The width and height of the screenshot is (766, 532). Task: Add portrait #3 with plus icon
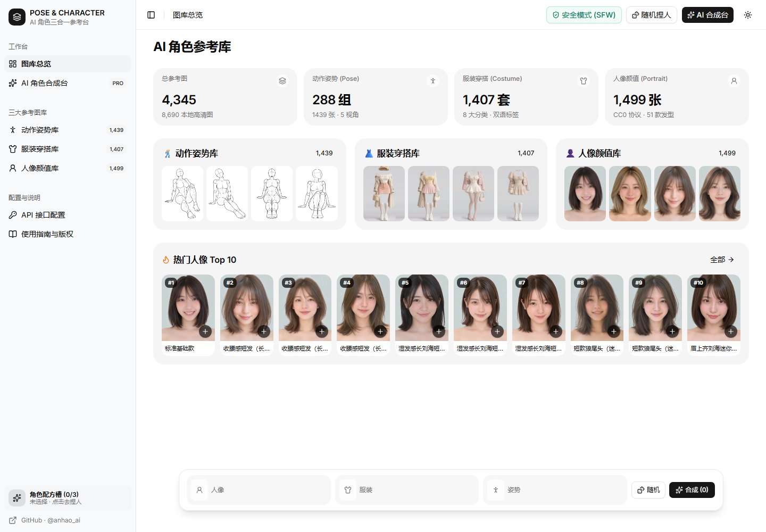322,331
